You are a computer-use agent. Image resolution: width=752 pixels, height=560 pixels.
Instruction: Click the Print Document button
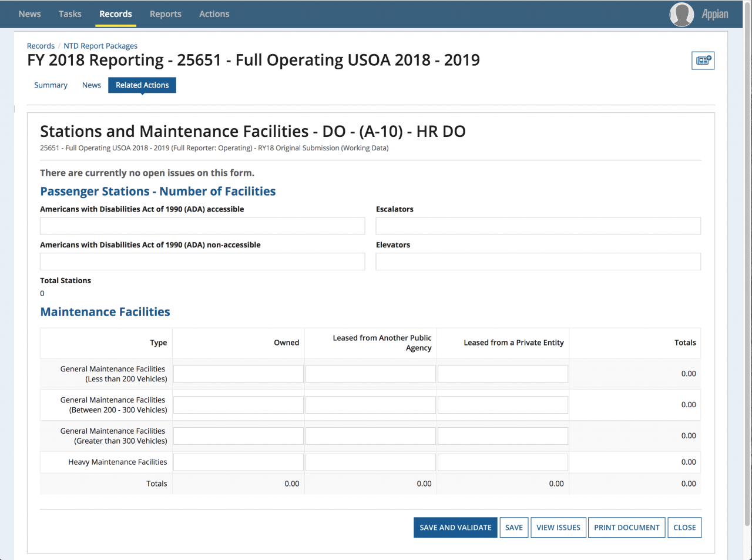click(627, 528)
